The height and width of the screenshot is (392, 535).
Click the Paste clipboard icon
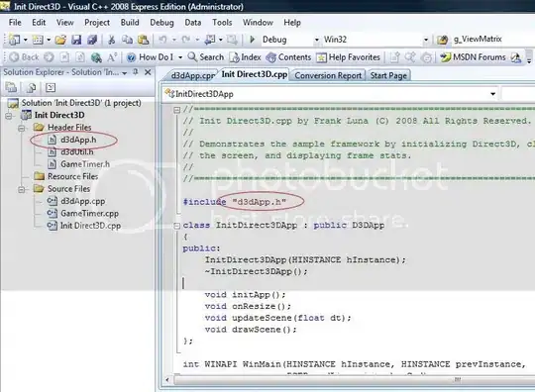pos(143,40)
